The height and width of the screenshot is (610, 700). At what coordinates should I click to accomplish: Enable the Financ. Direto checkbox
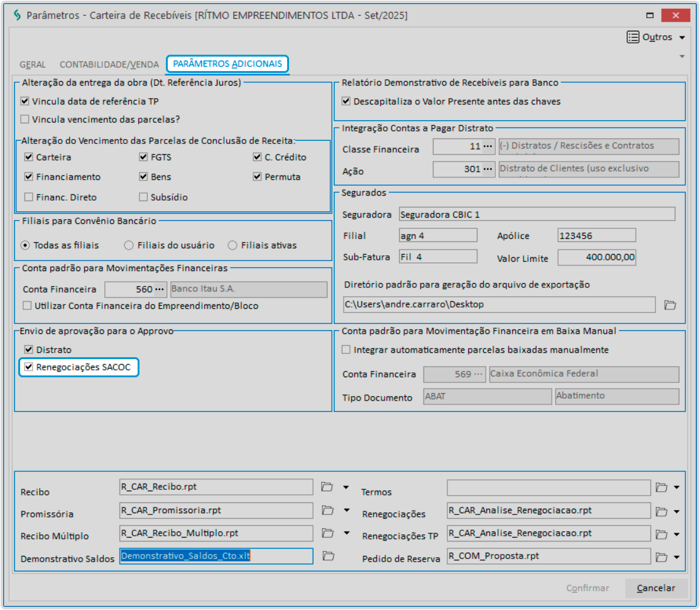[x=28, y=197]
